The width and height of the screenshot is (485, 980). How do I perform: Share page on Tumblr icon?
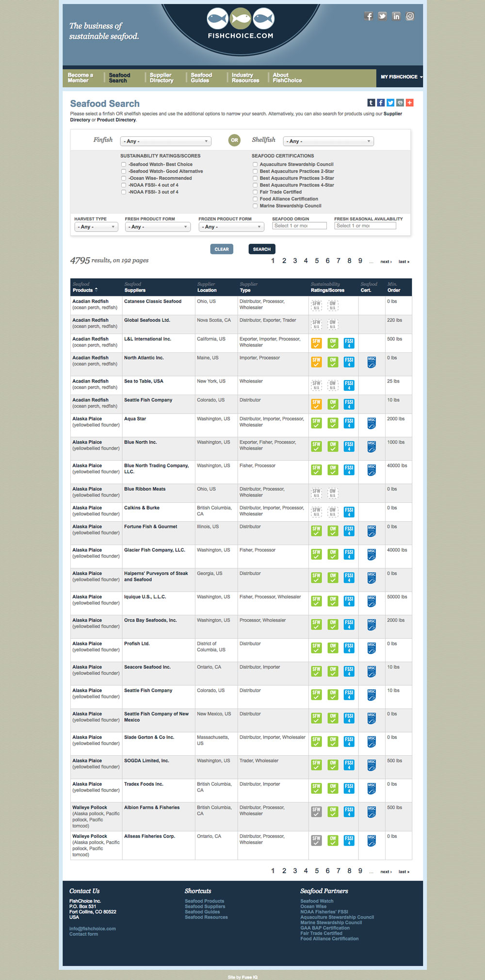pyautogui.click(x=371, y=102)
